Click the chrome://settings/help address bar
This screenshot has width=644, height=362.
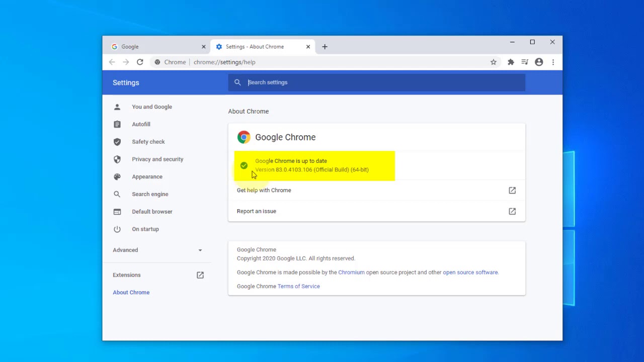[224, 62]
